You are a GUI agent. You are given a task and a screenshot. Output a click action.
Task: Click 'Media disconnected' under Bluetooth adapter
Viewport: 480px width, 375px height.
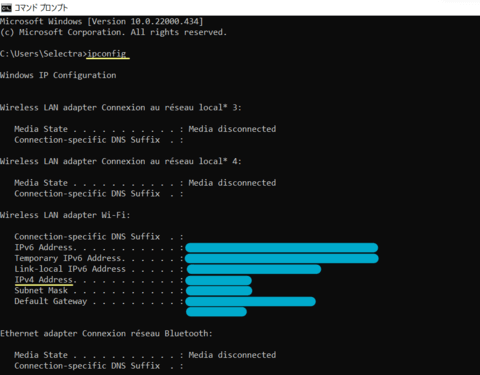[x=232, y=355]
